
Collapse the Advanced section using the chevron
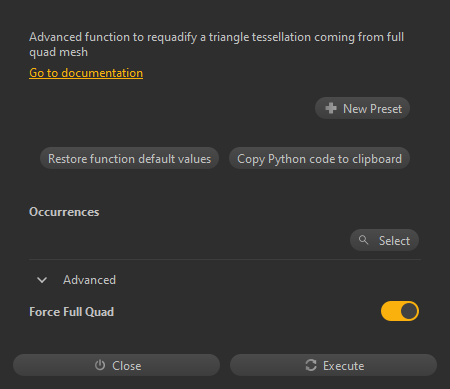pyautogui.click(x=42, y=280)
